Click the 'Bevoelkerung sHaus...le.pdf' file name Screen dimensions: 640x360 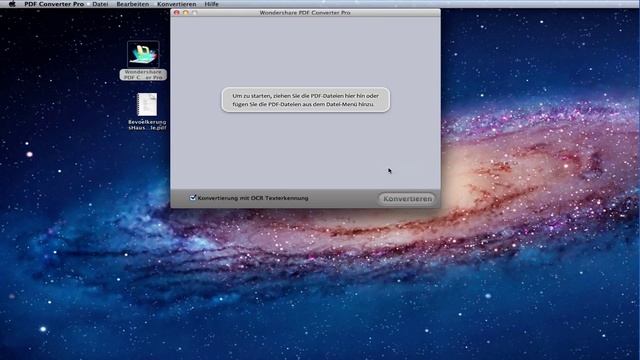tap(147, 125)
